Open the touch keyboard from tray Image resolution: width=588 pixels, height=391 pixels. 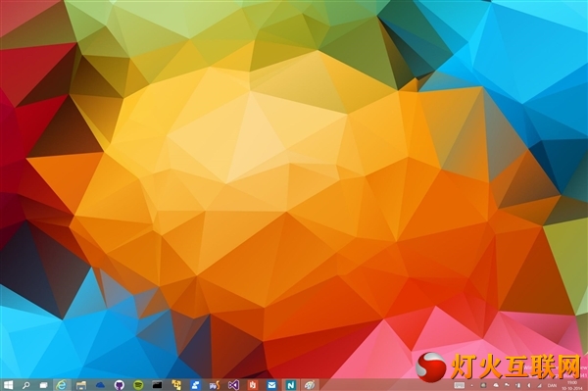(x=460, y=385)
